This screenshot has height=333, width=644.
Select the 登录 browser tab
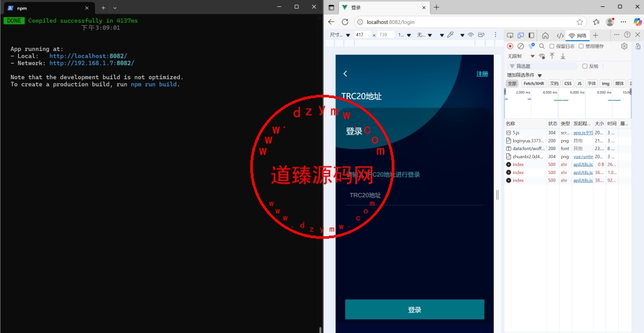click(384, 8)
